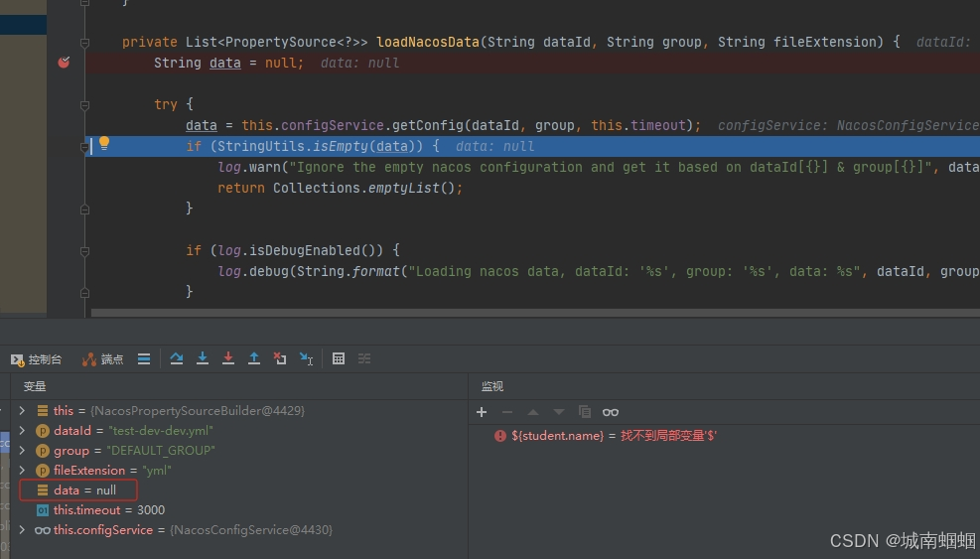980x559 pixels.
Task: Click the inline hint 'data: null' on breakpoint line
Action: (360, 64)
